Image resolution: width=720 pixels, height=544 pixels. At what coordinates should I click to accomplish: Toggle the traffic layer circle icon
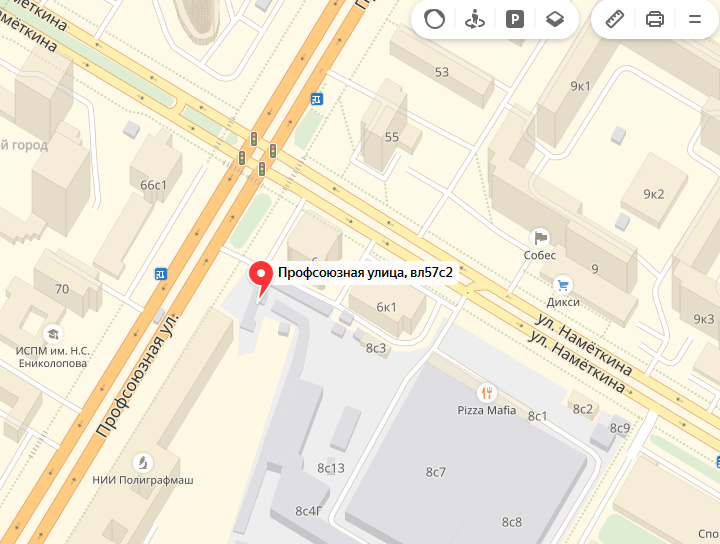[x=434, y=19]
